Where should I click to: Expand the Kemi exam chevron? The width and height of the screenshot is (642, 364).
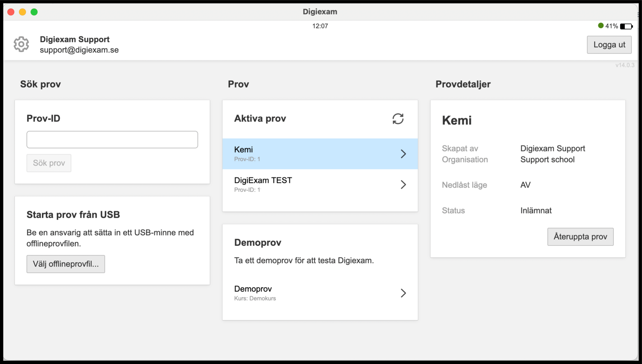click(x=403, y=154)
